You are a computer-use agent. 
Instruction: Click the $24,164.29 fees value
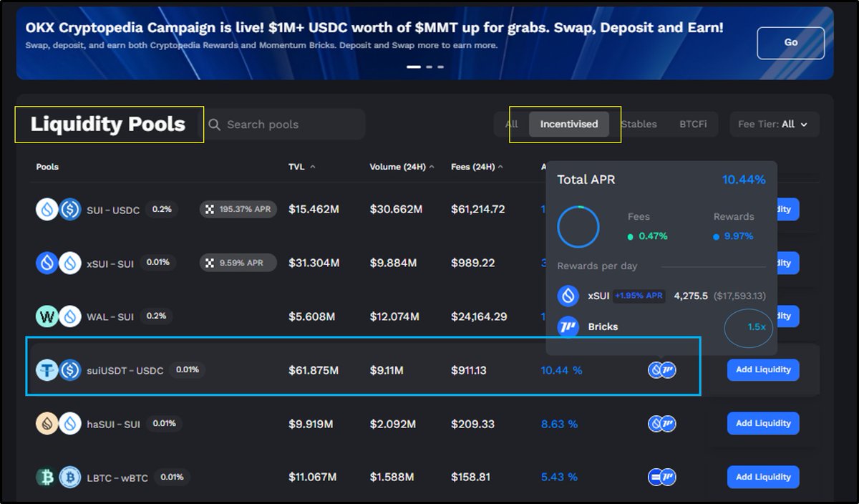pyautogui.click(x=479, y=316)
